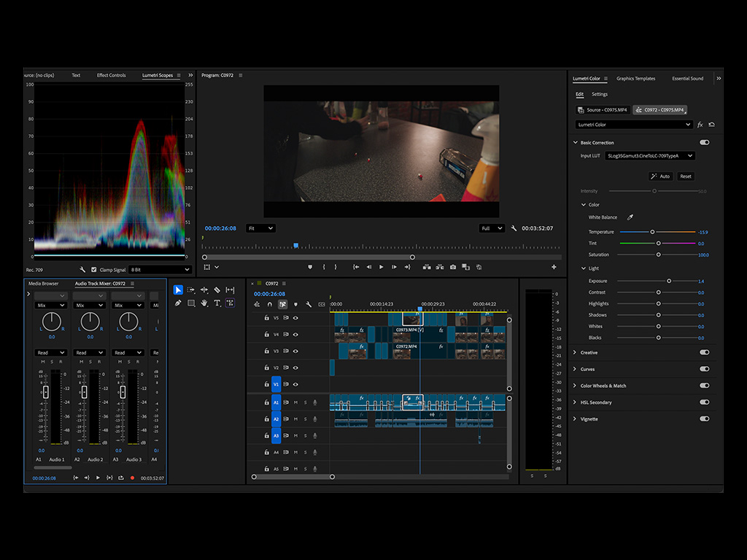Click the Comparison View icon under Program monitor
747x560 pixels.
coord(465,267)
